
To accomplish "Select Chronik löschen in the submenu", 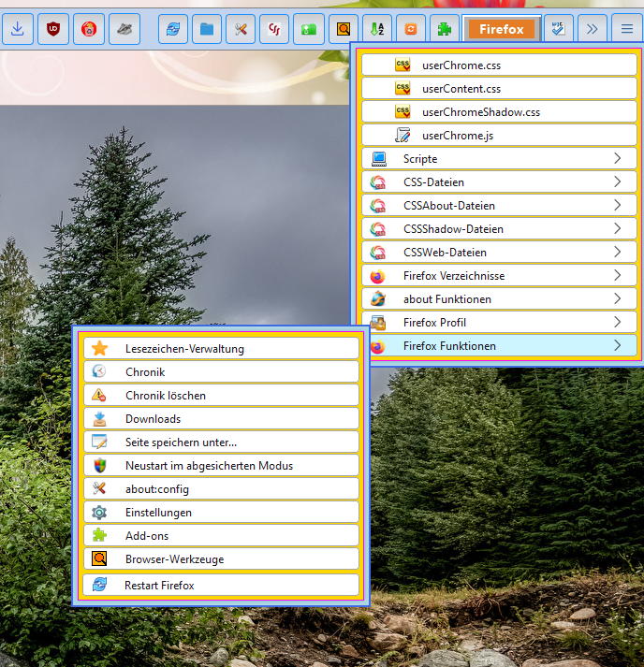I will click(221, 395).
